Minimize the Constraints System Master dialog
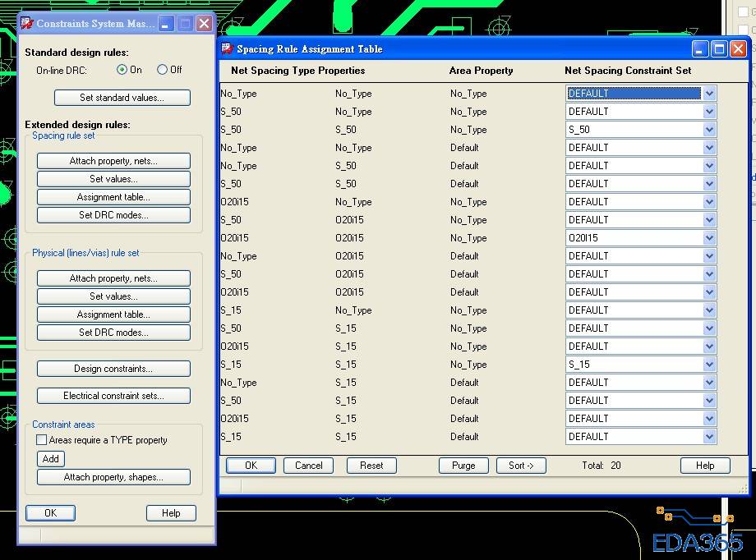The image size is (756, 560). point(166,24)
